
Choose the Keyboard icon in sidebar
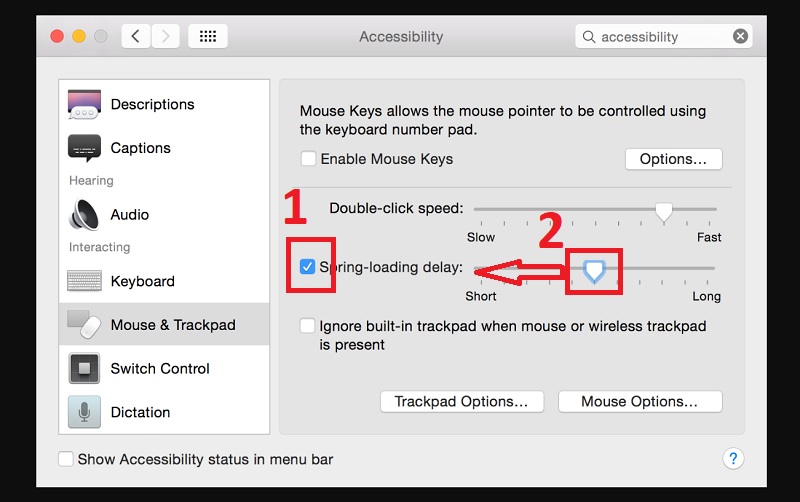click(x=84, y=281)
